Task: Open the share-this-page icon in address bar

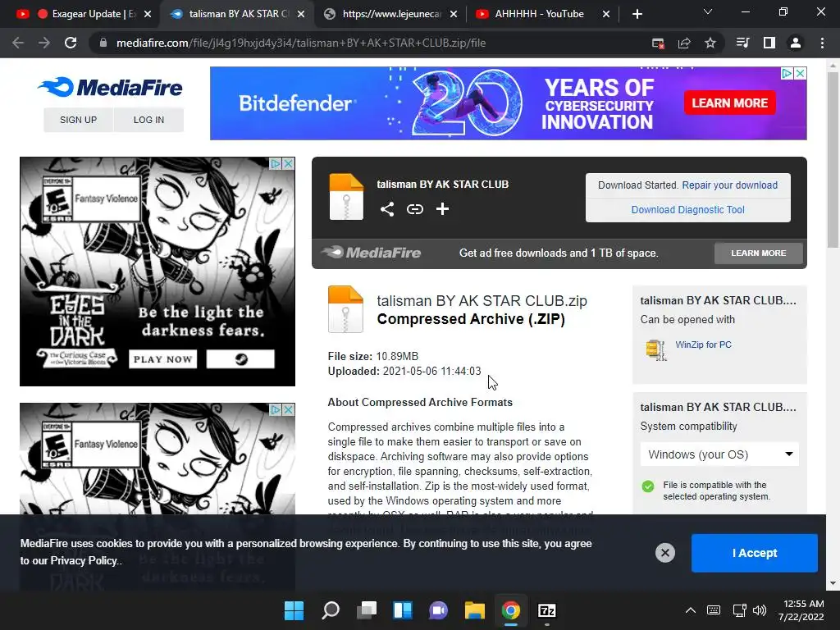Action: point(684,43)
